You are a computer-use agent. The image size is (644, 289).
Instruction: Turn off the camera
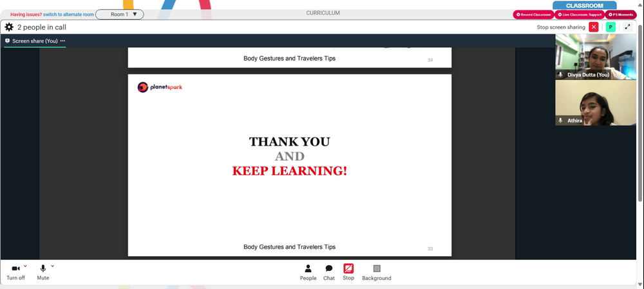click(x=15, y=272)
